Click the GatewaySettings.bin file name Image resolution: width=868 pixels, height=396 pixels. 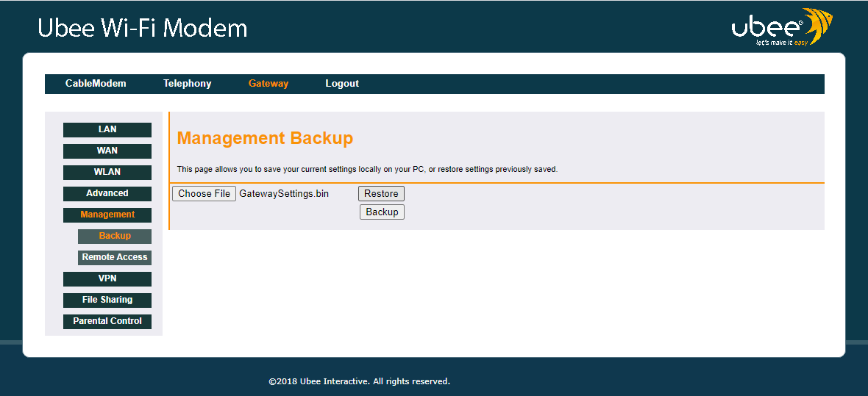click(284, 193)
